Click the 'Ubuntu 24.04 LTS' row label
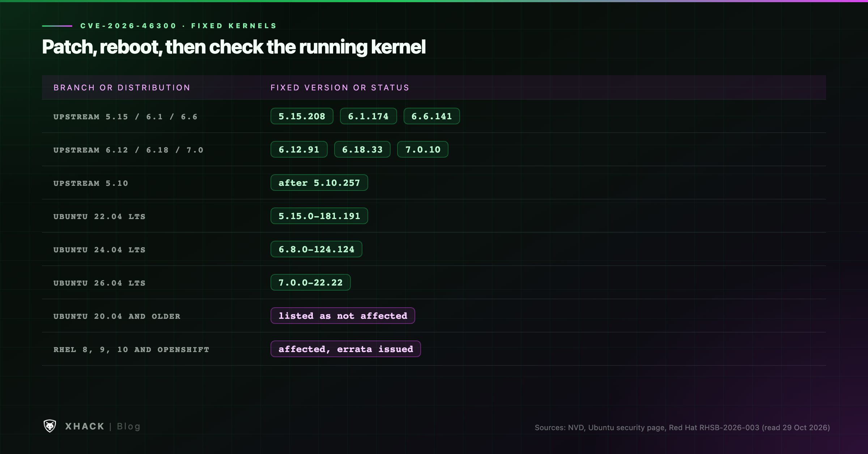 99,250
